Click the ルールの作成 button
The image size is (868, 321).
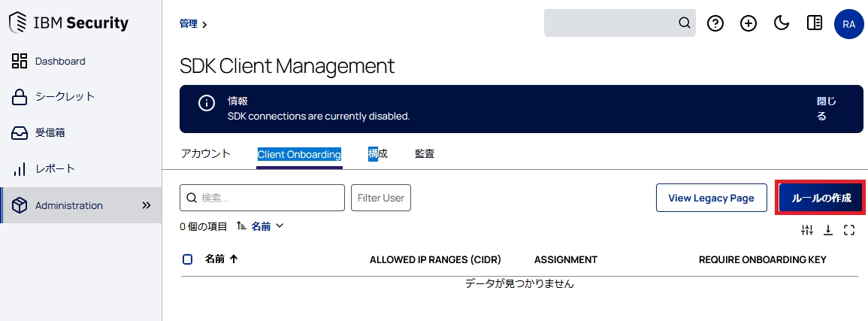pyautogui.click(x=821, y=198)
